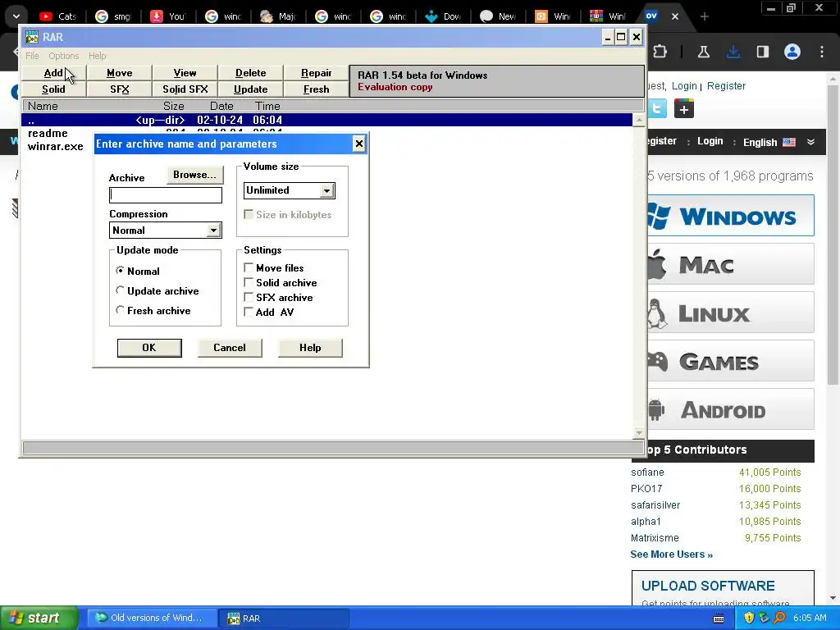Click the Time column header
The height and width of the screenshot is (630, 840).
tap(267, 106)
